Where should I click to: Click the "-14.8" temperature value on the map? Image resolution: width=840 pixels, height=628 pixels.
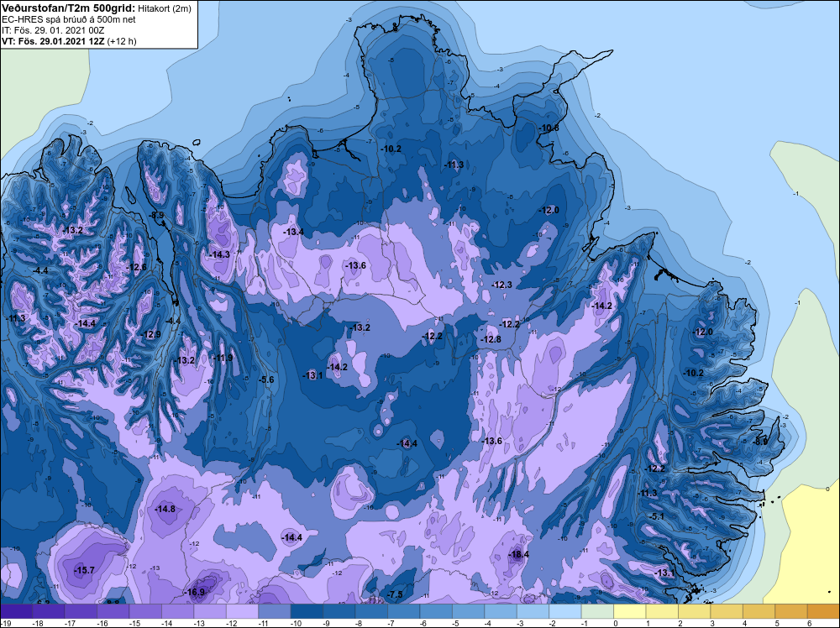(x=165, y=509)
